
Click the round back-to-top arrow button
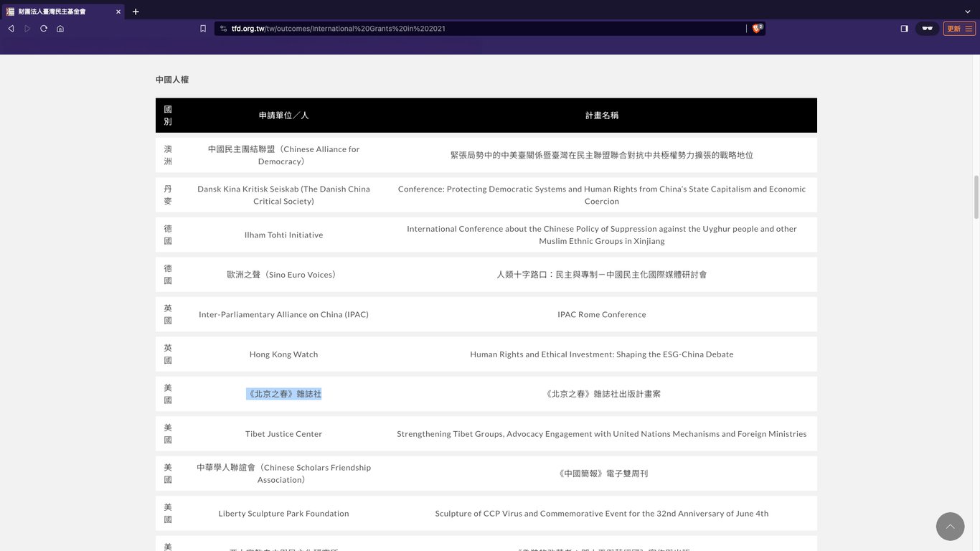pyautogui.click(x=950, y=527)
